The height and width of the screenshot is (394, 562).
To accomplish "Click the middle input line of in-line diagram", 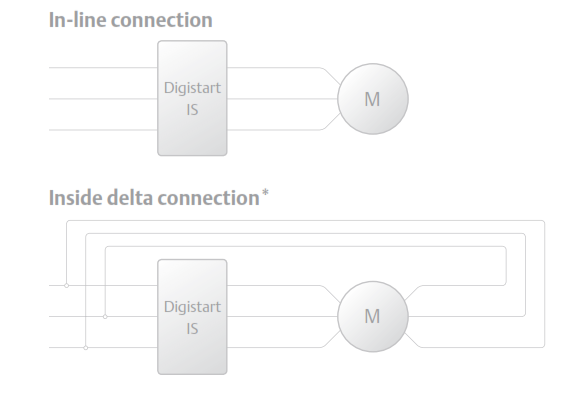I will tap(103, 99).
